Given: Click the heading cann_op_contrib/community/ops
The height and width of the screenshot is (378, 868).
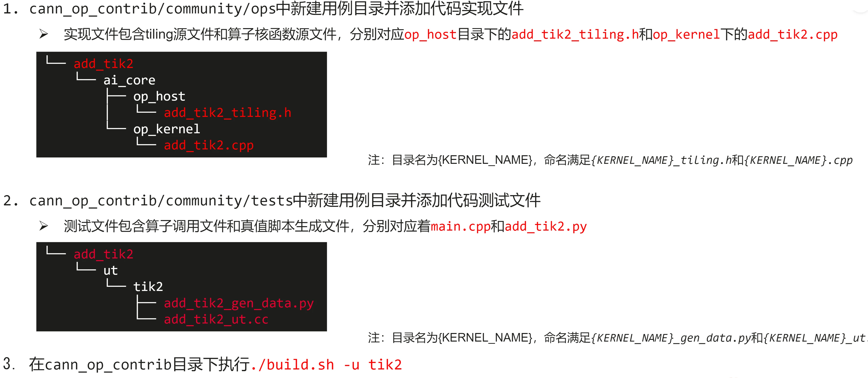Looking at the screenshot, I should [152, 9].
